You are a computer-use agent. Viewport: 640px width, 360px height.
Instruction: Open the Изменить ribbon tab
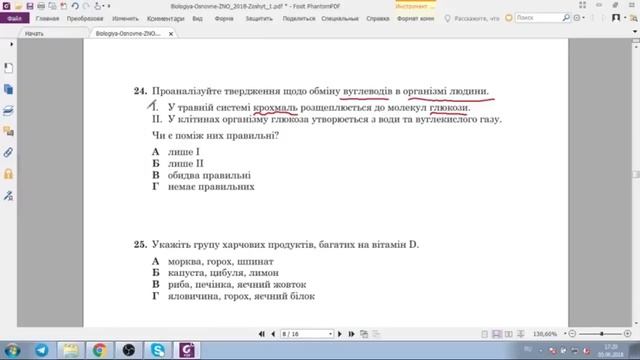[x=125, y=18]
